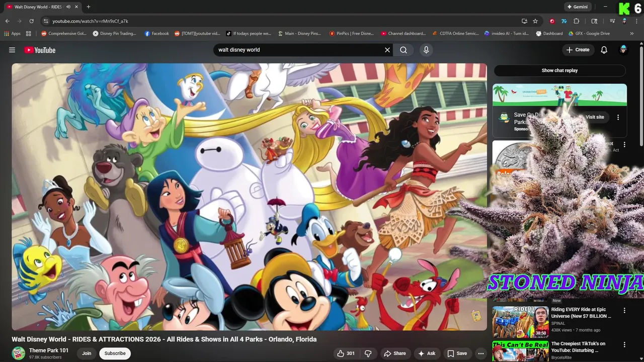
Task: Open invideo AI bookmark
Action: (507, 34)
